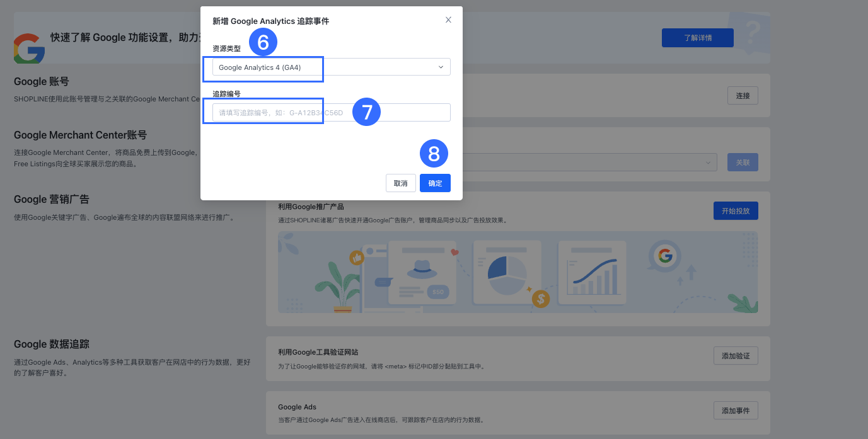The width and height of the screenshot is (868, 439).
Task: Click the 了解详情 banner button
Action: [x=698, y=38]
